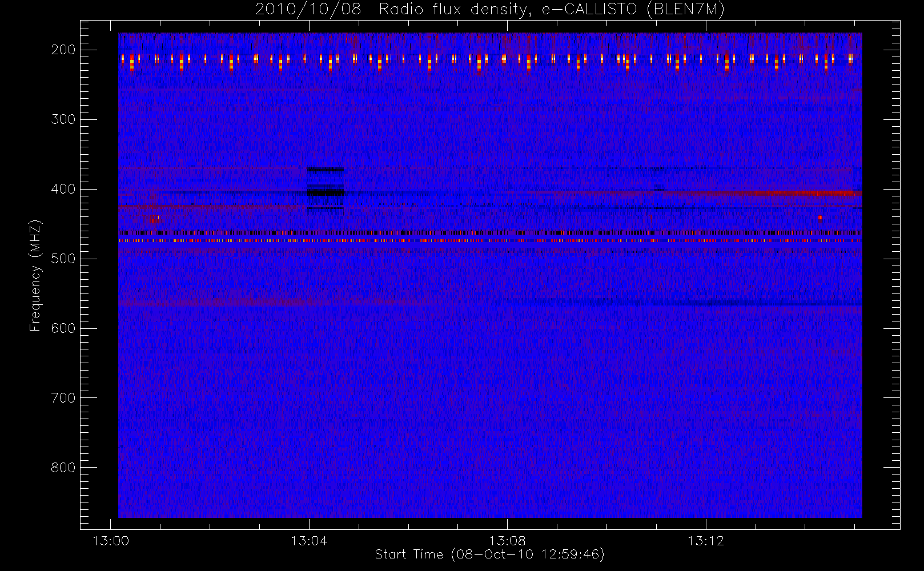This screenshot has width=924, height=571.
Task: Click the 800 frequency tick label
Action: pos(63,468)
